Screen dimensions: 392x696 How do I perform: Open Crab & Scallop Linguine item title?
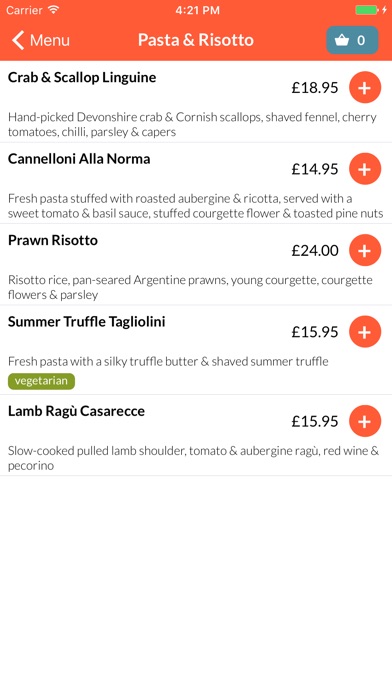click(82, 78)
